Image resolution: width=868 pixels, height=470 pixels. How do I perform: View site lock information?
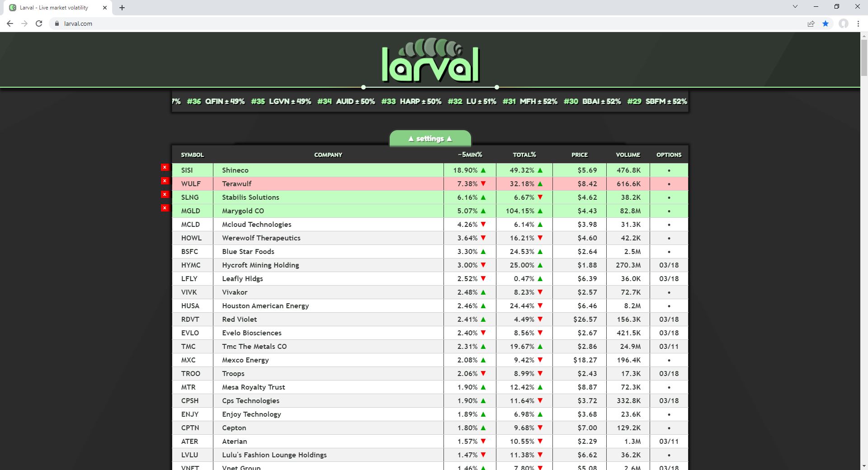[x=57, y=23]
